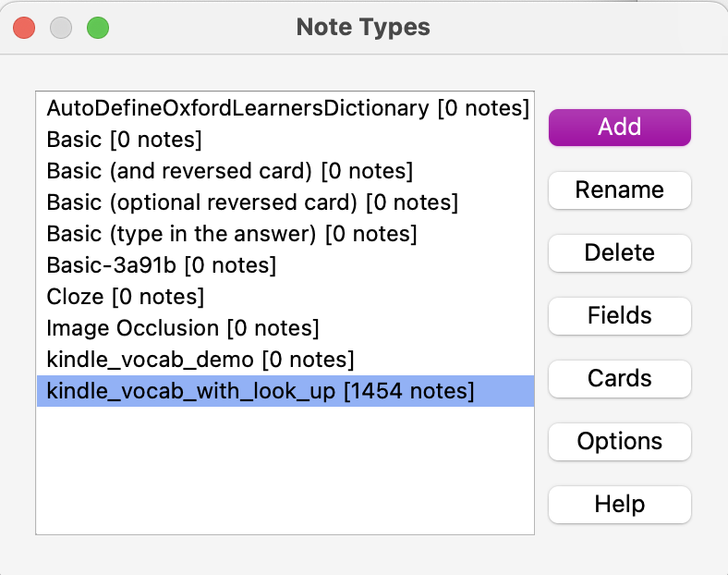
Task: Open the Cards template editor
Action: (x=619, y=379)
